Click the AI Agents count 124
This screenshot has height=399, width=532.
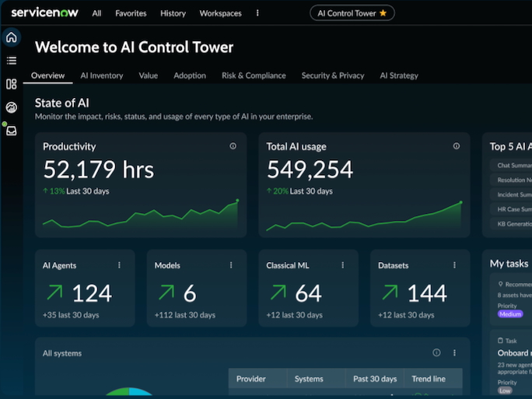92,292
